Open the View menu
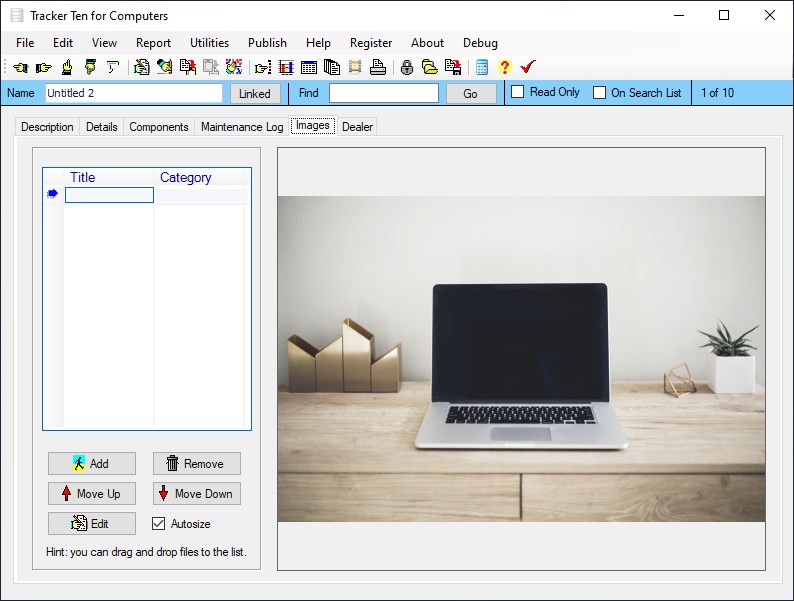Screen dimensions: 794x601 pos(104,43)
